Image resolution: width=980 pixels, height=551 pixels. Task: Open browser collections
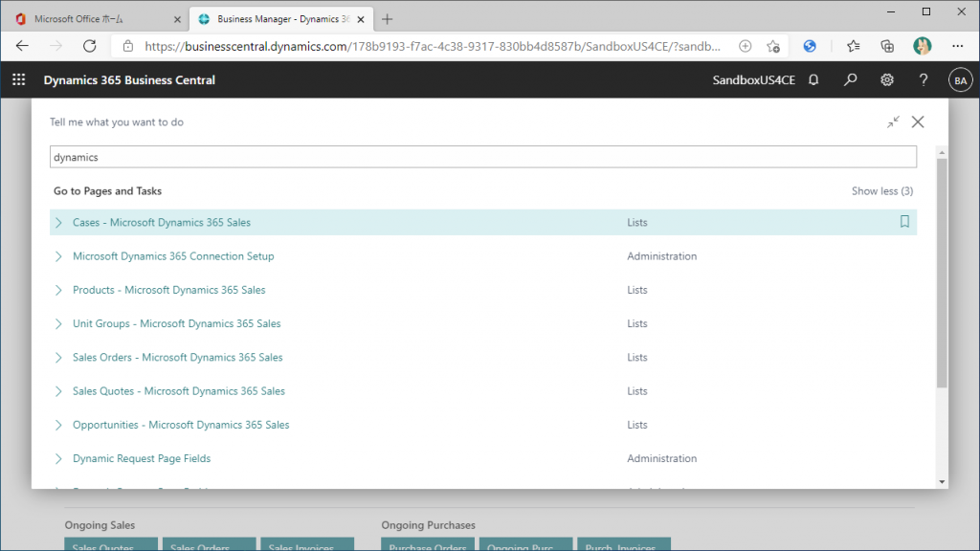click(887, 46)
